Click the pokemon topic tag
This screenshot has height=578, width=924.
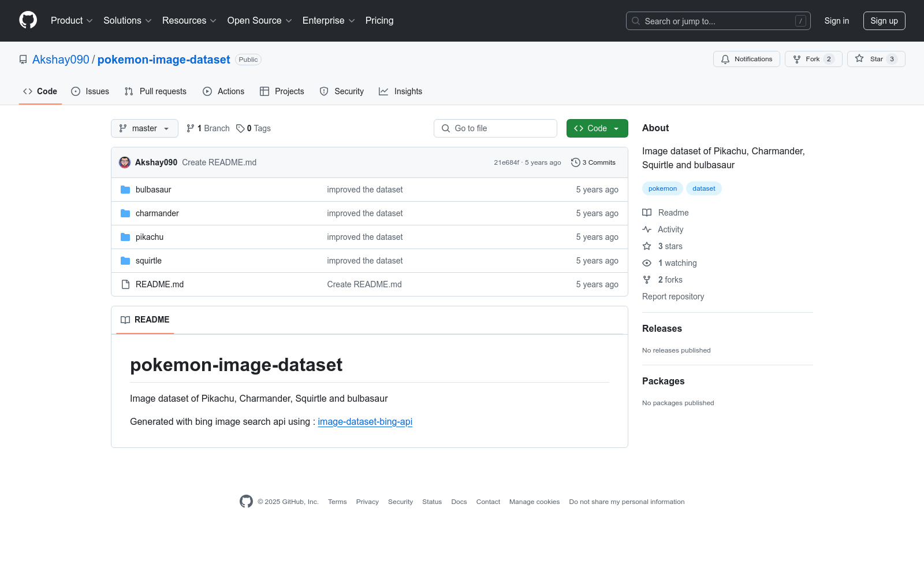662,188
